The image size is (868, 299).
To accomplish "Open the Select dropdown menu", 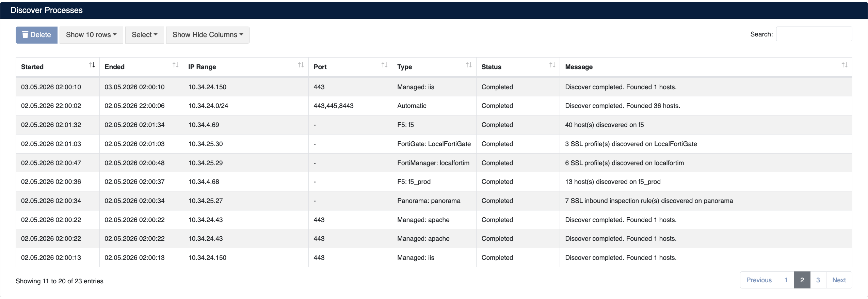I will 145,35.
